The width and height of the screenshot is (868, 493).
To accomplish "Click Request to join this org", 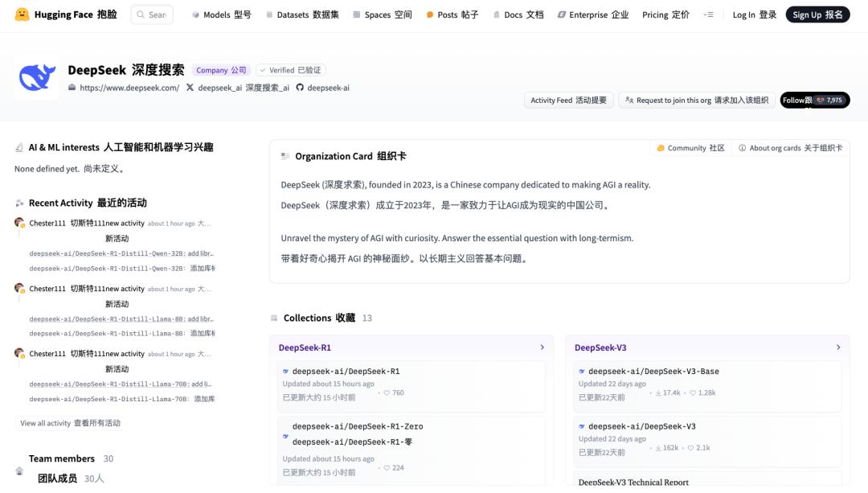I will coord(697,100).
